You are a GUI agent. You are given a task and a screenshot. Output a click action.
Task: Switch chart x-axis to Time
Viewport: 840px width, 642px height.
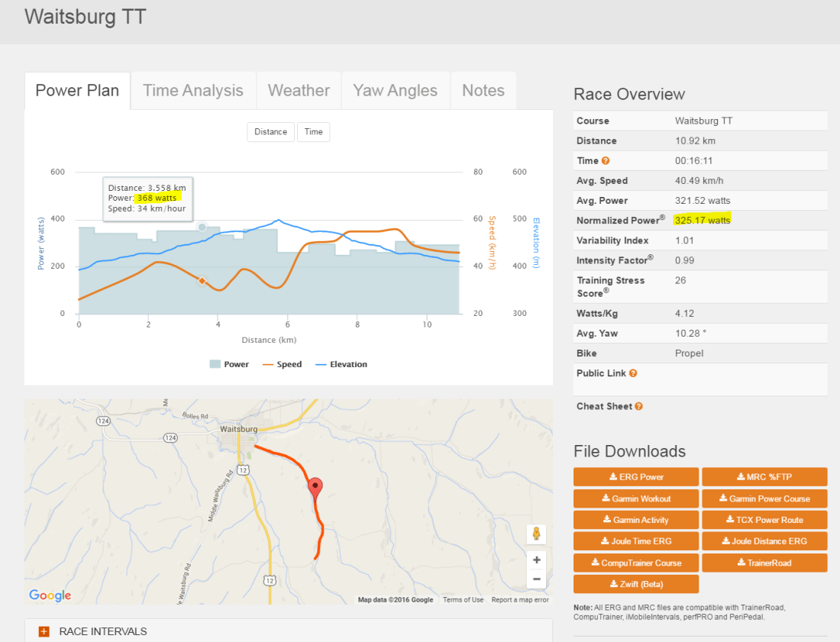(313, 132)
